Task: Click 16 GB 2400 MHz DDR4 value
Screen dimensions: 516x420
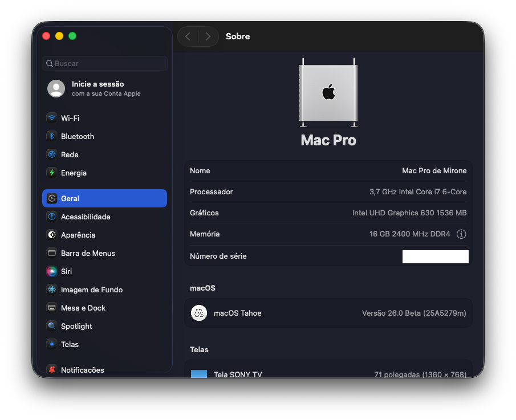Action: [x=409, y=234]
